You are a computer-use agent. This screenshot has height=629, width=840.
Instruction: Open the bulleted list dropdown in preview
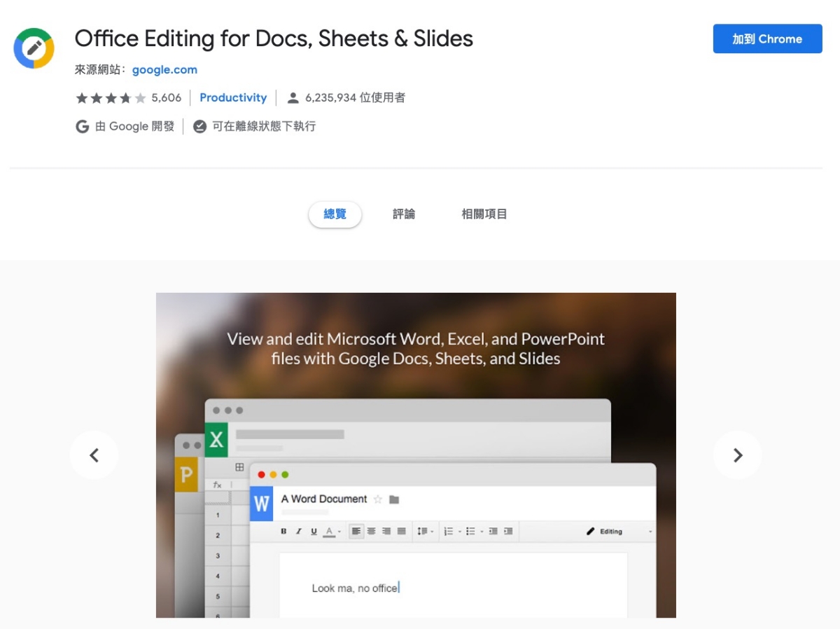475,532
